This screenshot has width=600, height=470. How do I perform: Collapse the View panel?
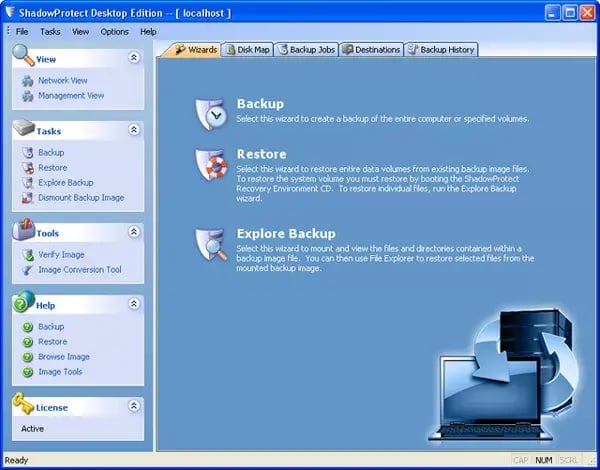[x=133, y=58]
